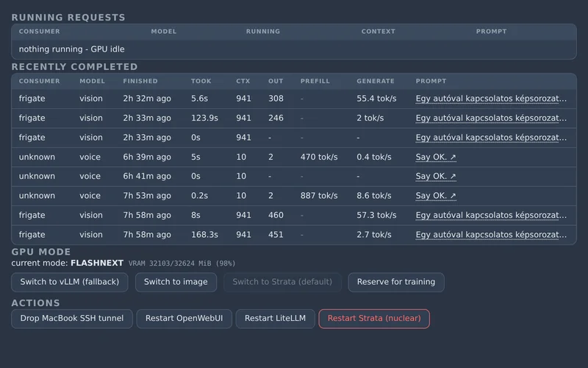Viewport: 588px width, 368px height.
Task: Click the '308' out token count
Action: click(276, 99)
